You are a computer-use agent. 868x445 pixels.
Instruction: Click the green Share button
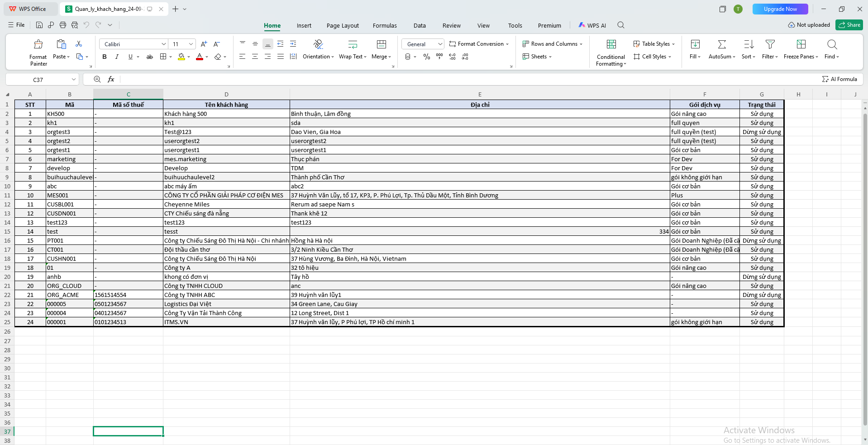tap(849, 25)
